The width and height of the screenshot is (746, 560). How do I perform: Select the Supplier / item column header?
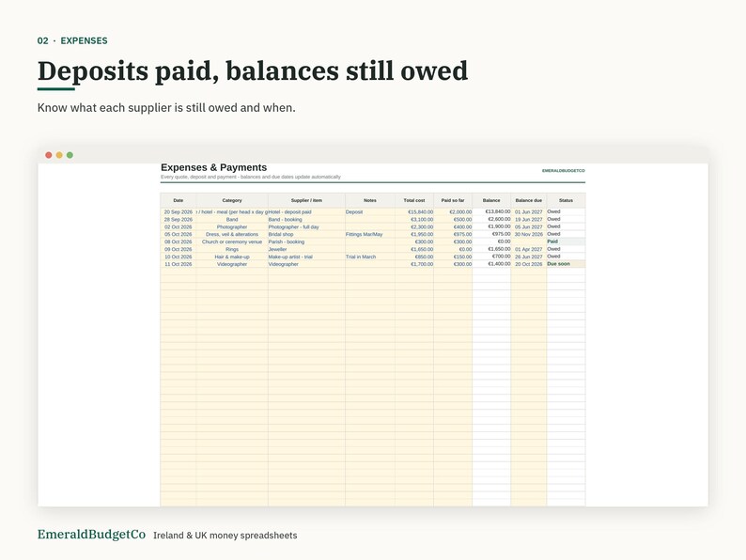[306, 200]
